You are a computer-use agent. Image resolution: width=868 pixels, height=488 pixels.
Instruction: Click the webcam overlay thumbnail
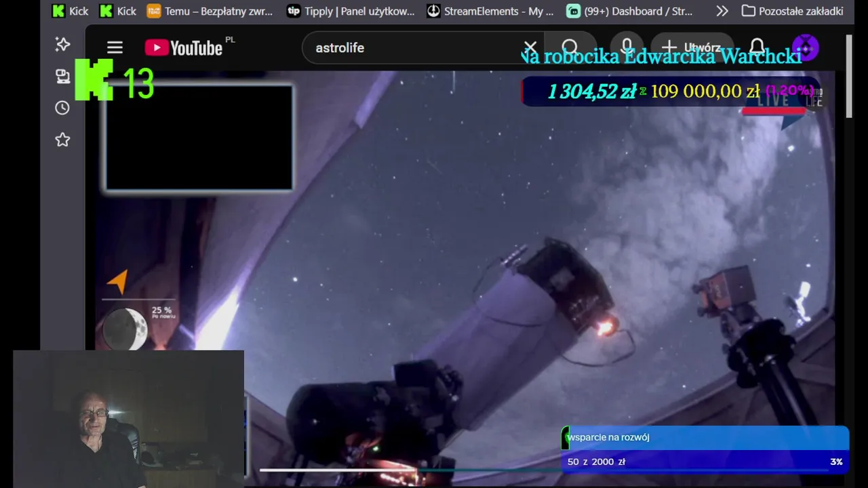(128, 419)
